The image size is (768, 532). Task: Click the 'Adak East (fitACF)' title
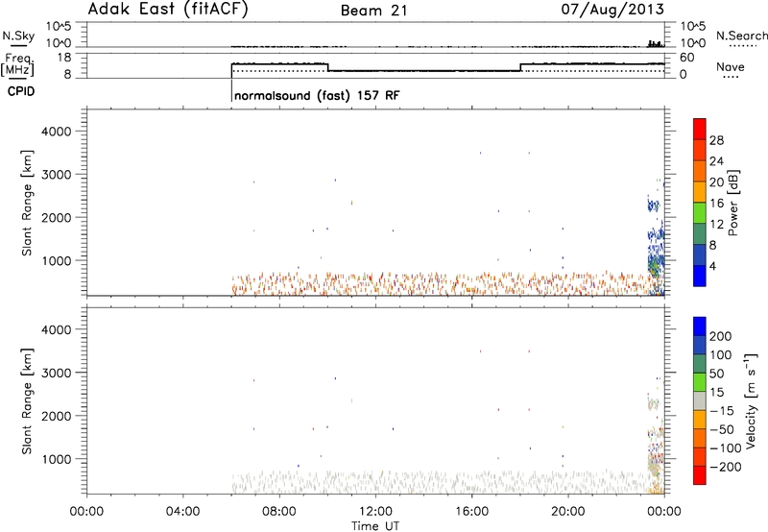click(168, 10)
